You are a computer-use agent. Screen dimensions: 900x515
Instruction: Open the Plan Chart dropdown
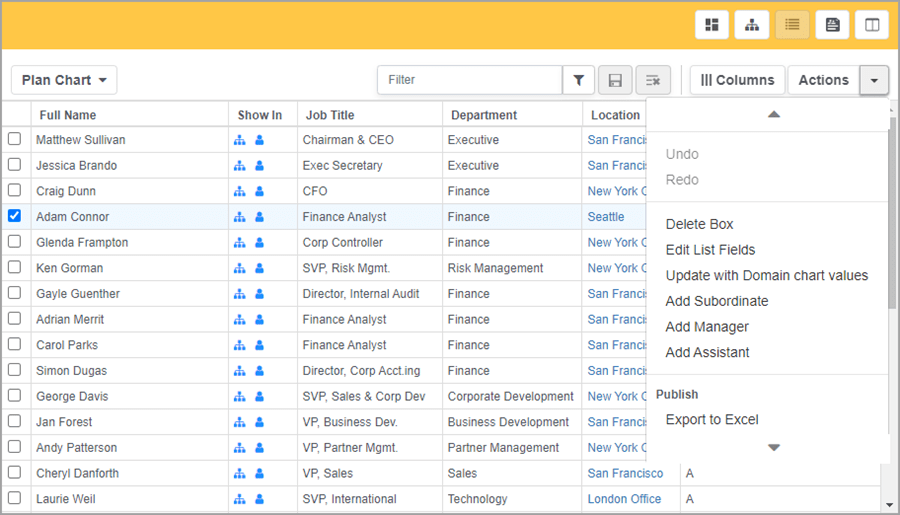[x=64, y=80]
